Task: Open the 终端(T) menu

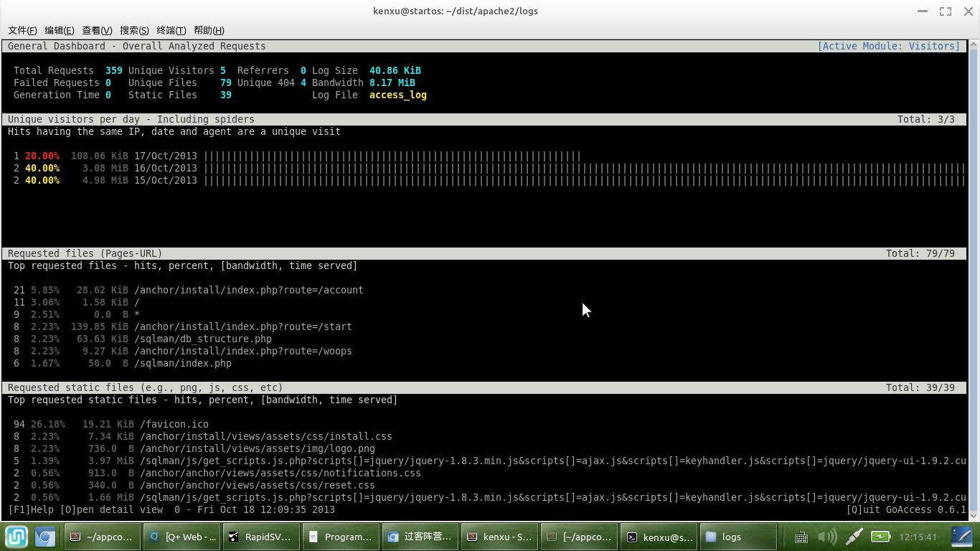Action: (171, 30)
